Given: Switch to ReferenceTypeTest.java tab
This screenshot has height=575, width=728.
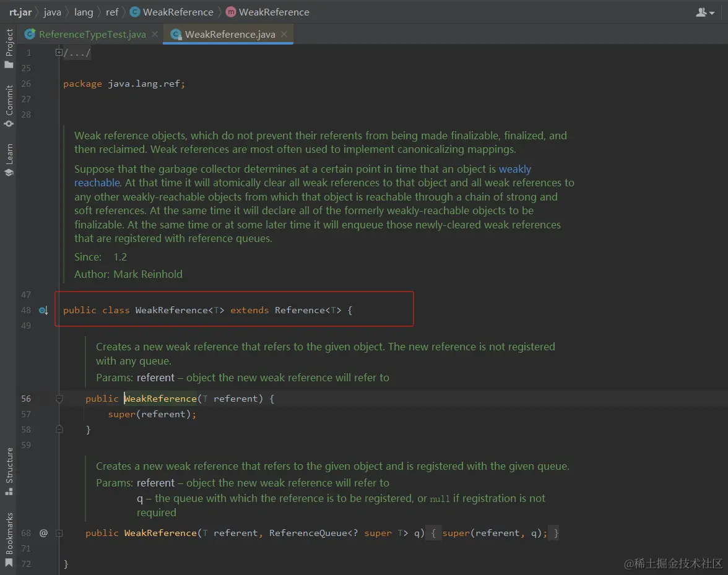Looking at the screenshot, I should click(x=92, y=34).
